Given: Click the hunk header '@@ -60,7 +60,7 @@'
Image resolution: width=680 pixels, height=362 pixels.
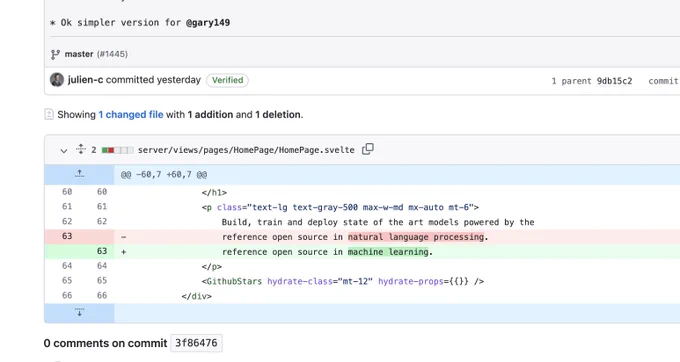Looking at the screenshot, I should coord(164,175).
